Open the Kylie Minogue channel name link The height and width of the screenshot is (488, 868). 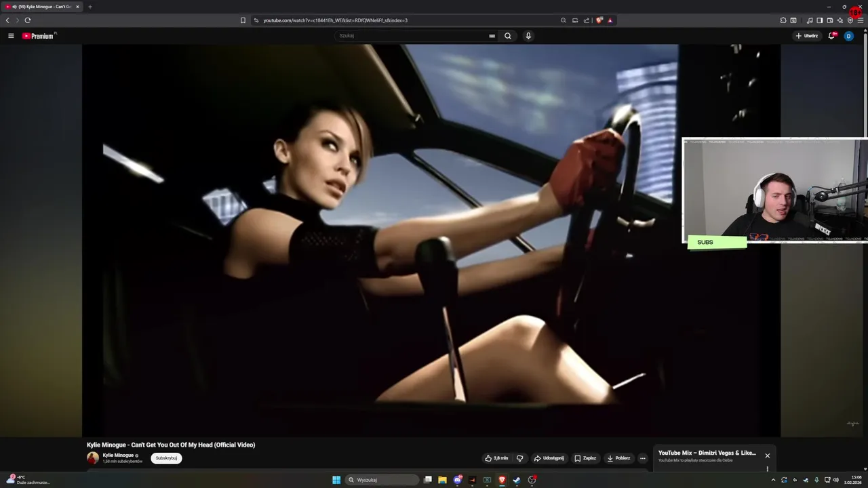tap(118, 455)
